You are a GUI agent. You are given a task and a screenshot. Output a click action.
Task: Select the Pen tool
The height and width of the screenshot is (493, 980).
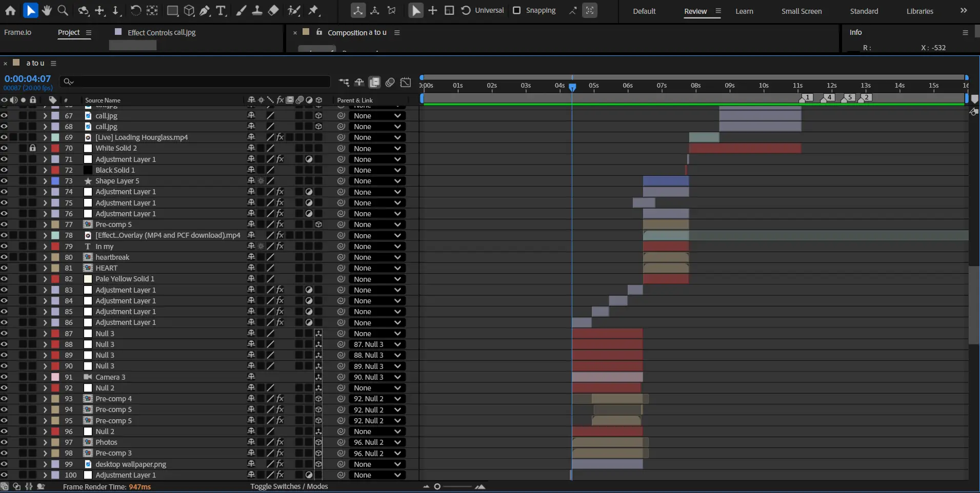coord(205,10)
